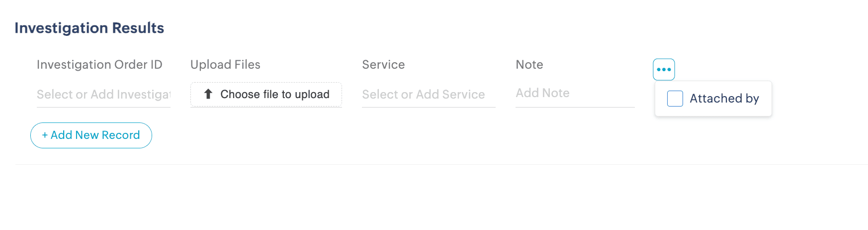Click the Note column header

pyautogui.click(x=529, y=65)
